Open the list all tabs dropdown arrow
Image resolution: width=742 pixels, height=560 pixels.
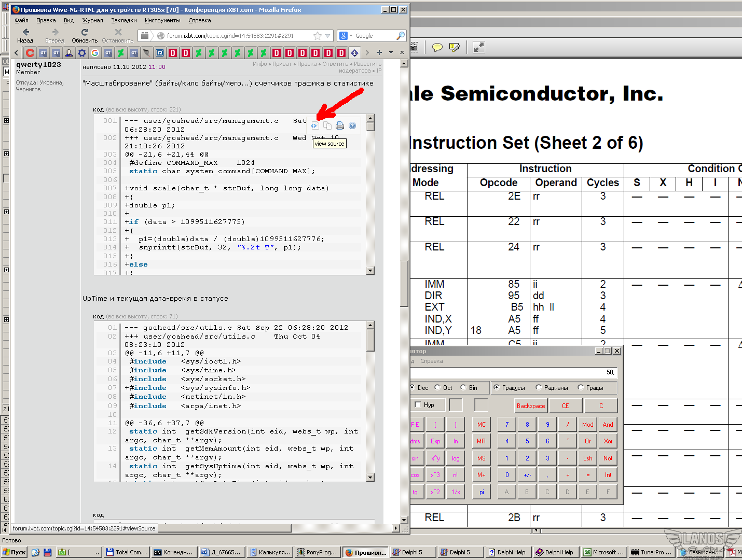pos(391,52)
